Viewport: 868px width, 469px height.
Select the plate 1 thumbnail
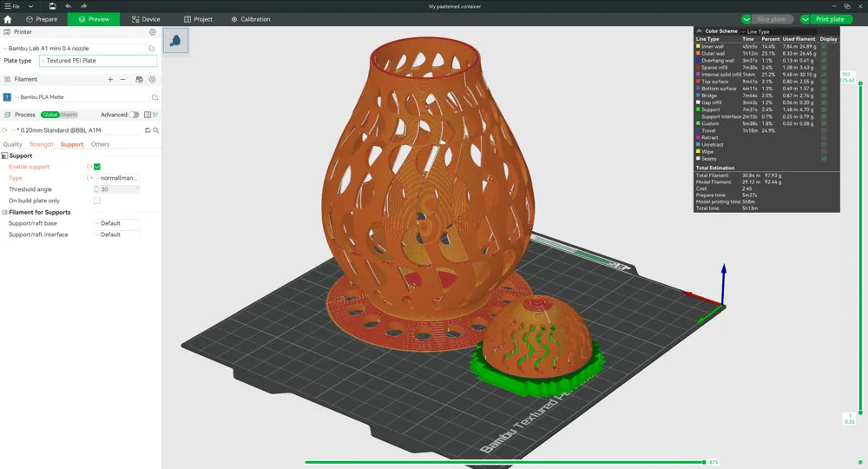(175, 41)
